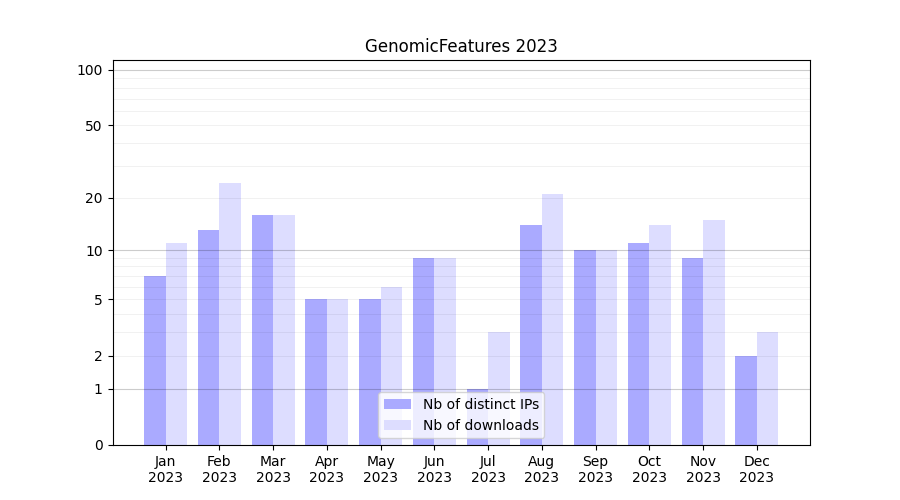Select the Mar 2023 distinct IPs bar

point(262,330)
